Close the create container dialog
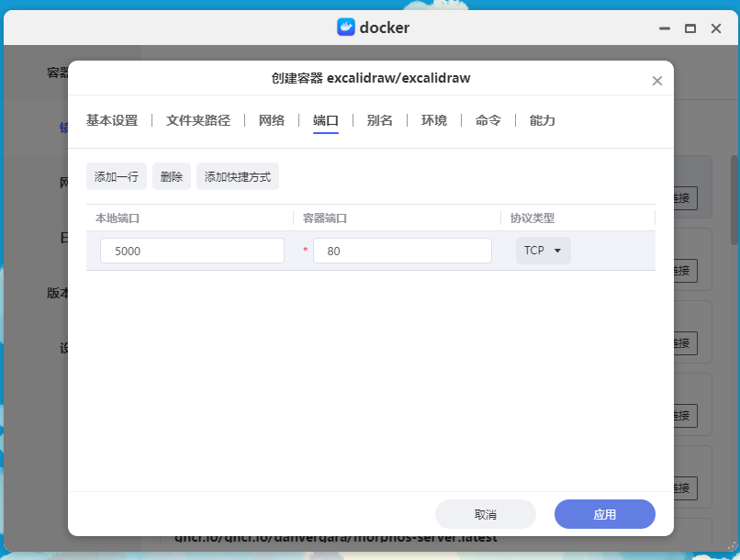This screenshot has height=560, width=740. [657, 81]
